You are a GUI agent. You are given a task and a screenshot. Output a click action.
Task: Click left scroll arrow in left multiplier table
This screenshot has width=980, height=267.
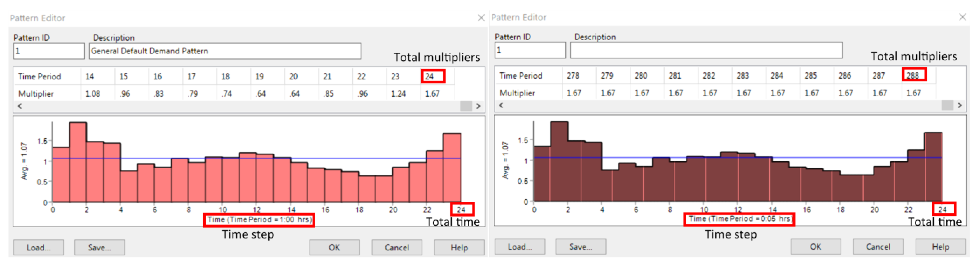[20, 106]
